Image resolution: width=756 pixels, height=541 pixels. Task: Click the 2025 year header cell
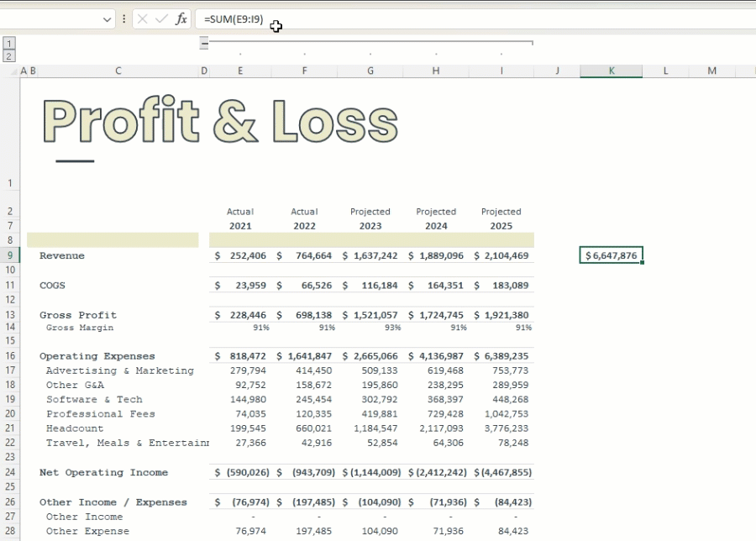click(501, 226)
